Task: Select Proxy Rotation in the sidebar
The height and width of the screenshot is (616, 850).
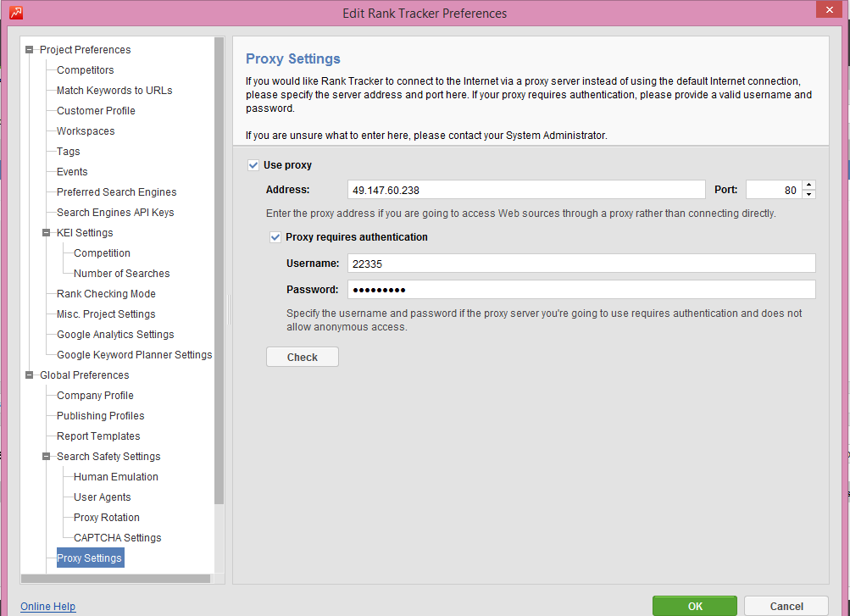Action: pyautogui.click(x=106, y=518)
